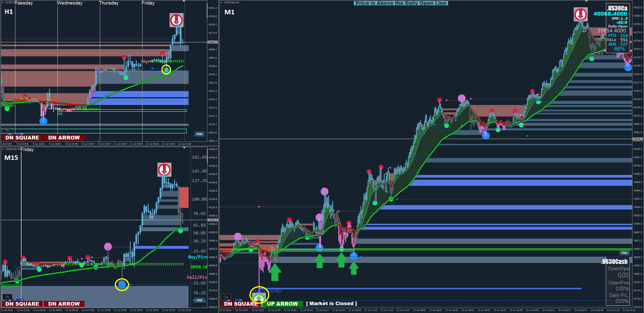Click the red rectangle zone on M15 chart
The image size is (644, 313).
(x=184, y=197)
